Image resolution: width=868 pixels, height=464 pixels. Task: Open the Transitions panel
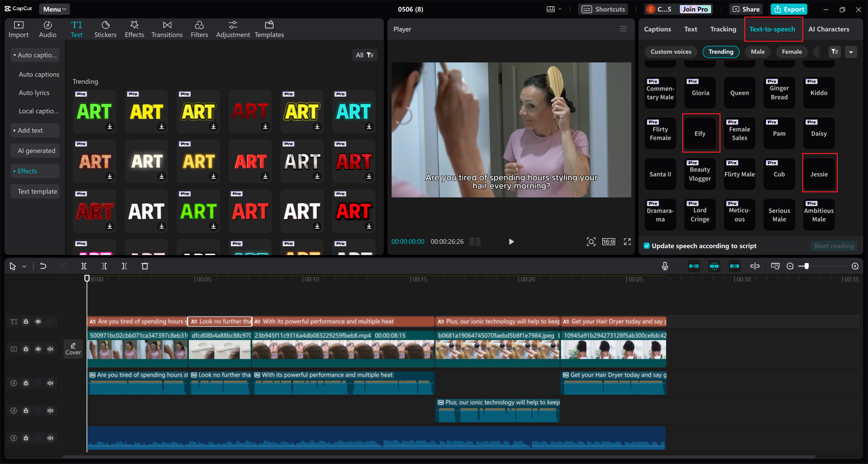coord(167,29)
